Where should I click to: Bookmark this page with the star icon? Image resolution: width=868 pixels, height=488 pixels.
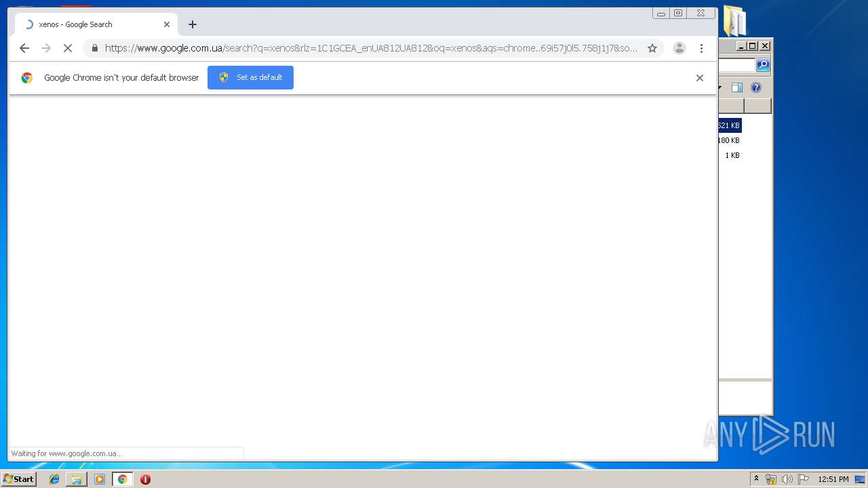pos(652,48)
